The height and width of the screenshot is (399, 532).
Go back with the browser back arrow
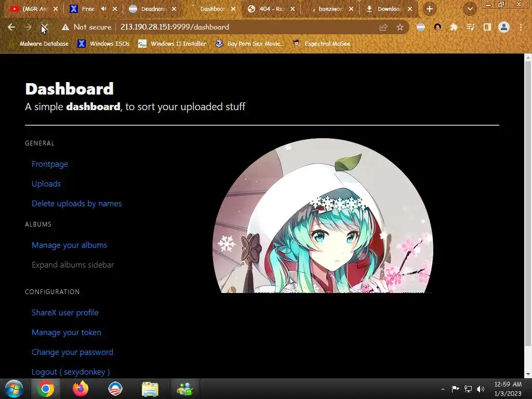point(11,27)
